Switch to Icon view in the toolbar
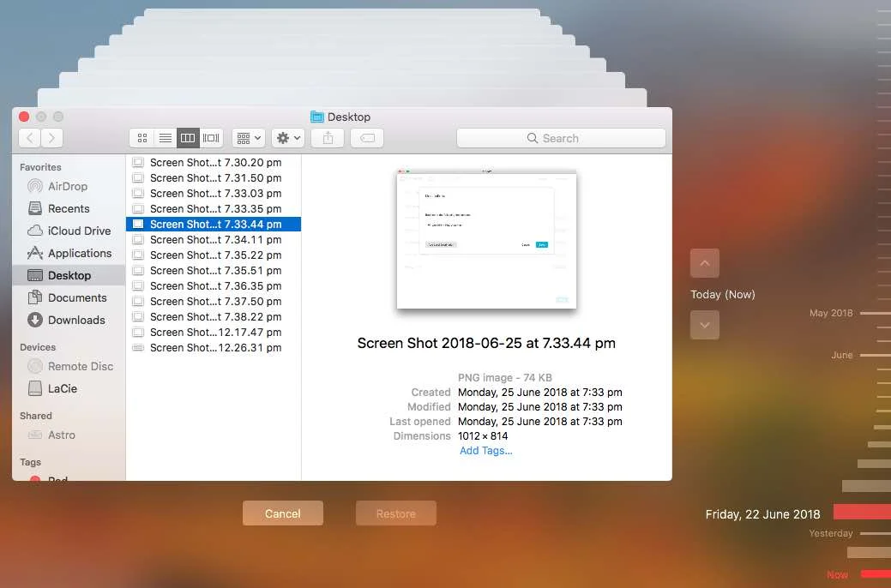 pyautogui.click(x=142, y=137)
